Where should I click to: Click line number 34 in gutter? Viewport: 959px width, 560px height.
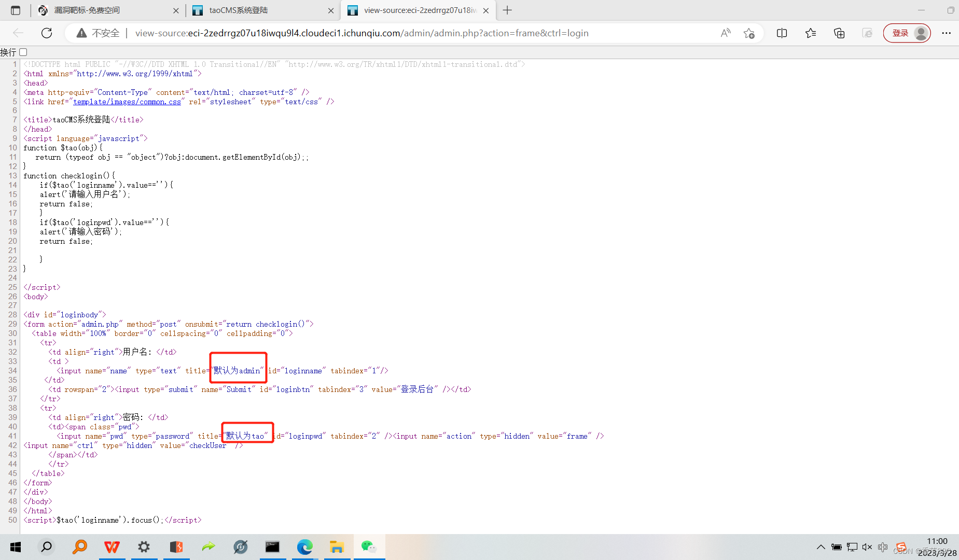click(12, 371)
